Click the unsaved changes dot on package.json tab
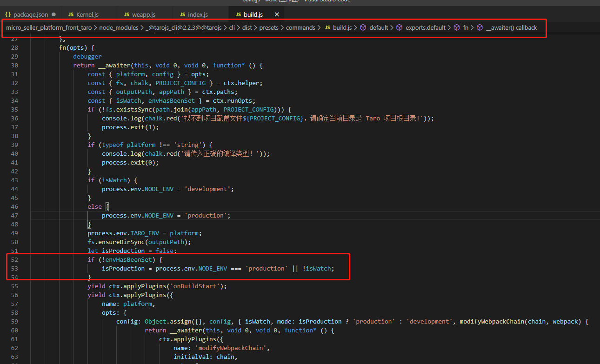Viewport: 600px width, 364px height. [x=53, y=14]
